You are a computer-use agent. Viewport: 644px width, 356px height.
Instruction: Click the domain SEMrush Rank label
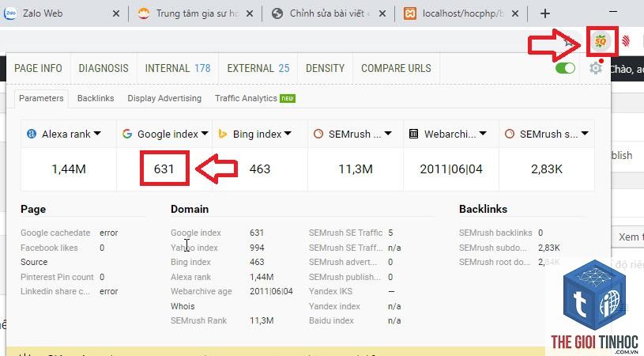pyautogui.click(x=198, y=320)
